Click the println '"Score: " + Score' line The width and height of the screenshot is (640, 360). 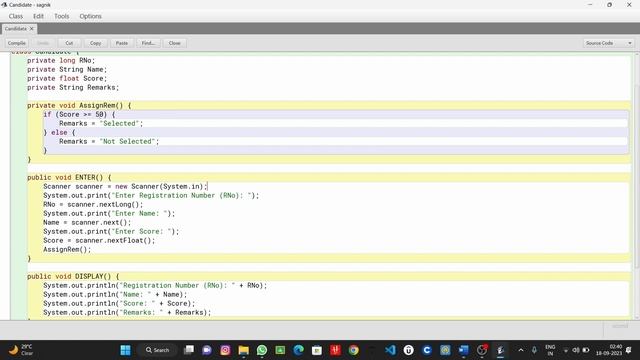[119, 303]
